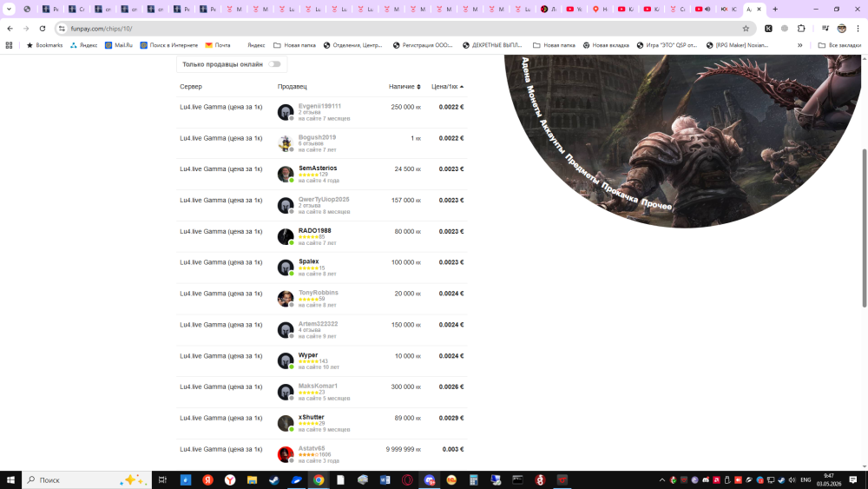
Task: Go back in browser history
Action: (10, 29)
